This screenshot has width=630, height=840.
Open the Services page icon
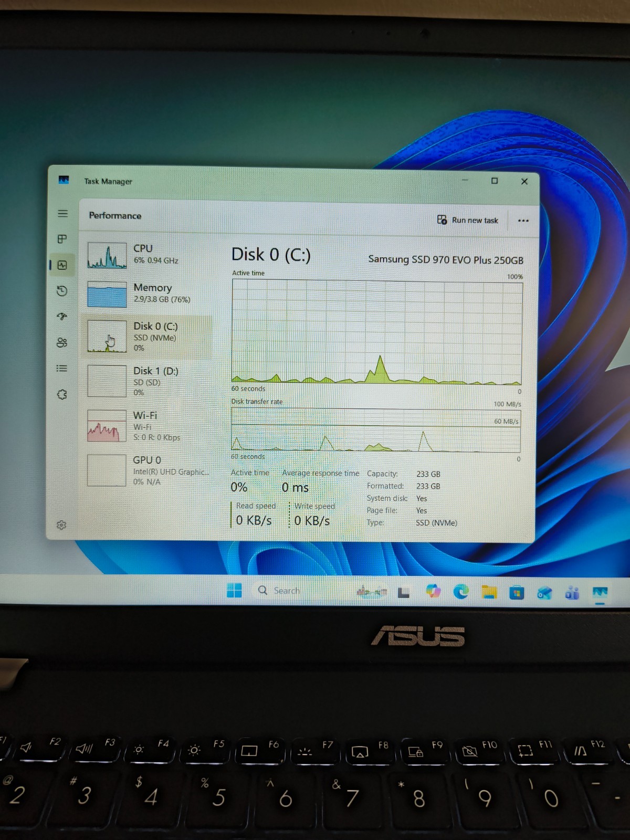[62, 394]
